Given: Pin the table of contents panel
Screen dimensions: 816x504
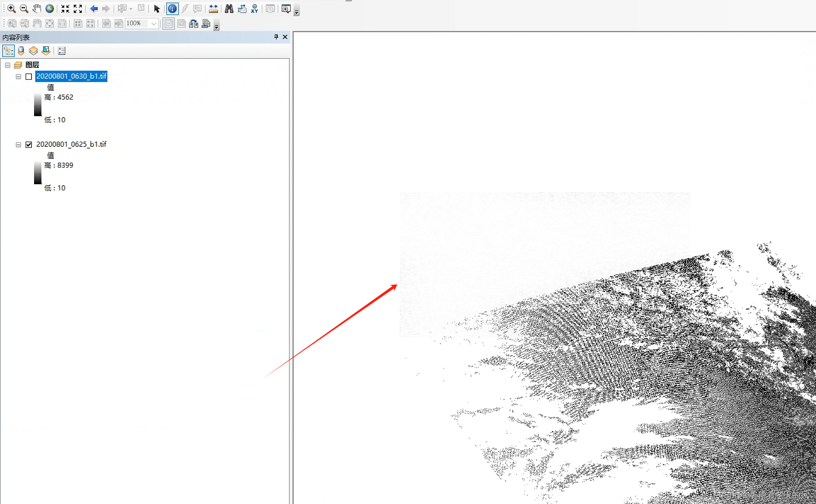Looking at the screenshot, I should tap(276, 37).
